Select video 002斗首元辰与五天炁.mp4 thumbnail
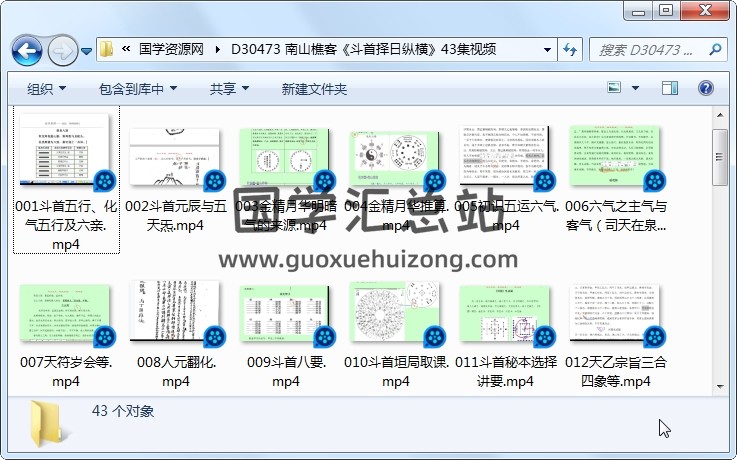The image size is (737, 460). tap(175, 158)
